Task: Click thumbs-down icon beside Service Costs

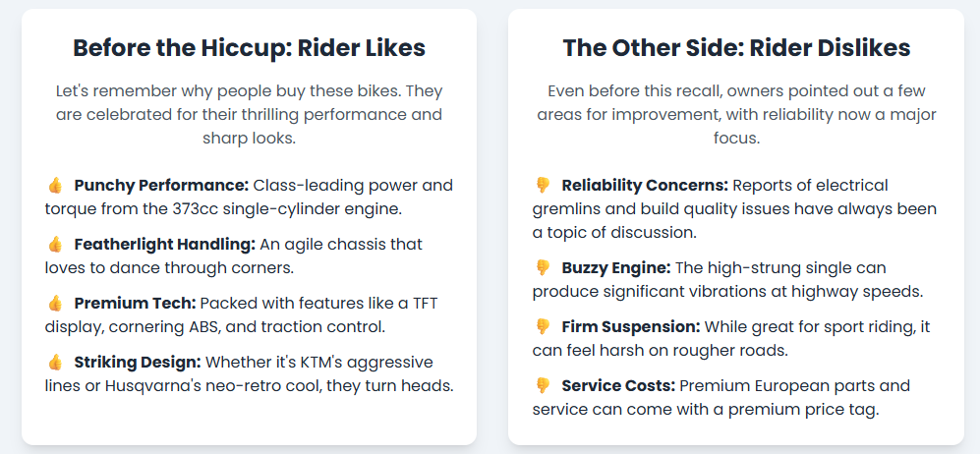Action: point(542,385)
